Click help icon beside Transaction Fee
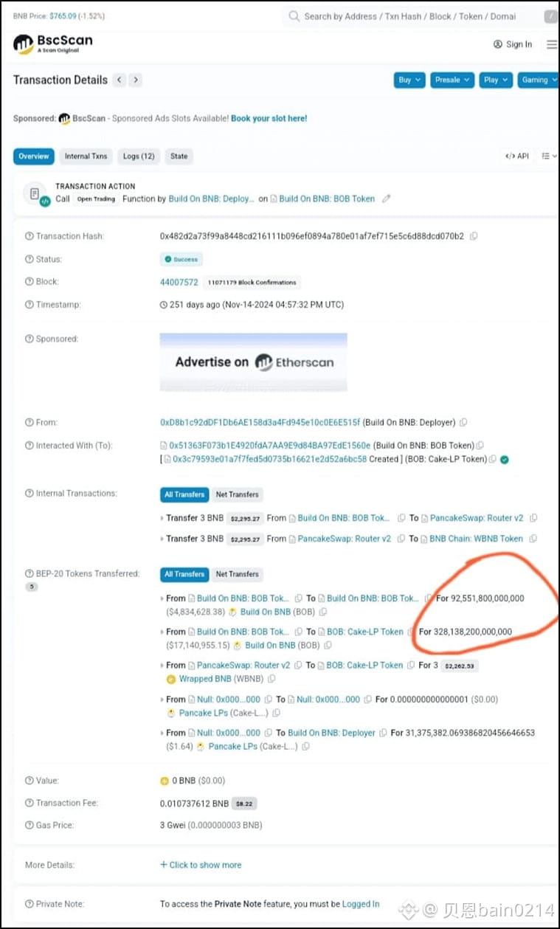The height and width of the screenshot is (929, 560). (x=29, y=803)
